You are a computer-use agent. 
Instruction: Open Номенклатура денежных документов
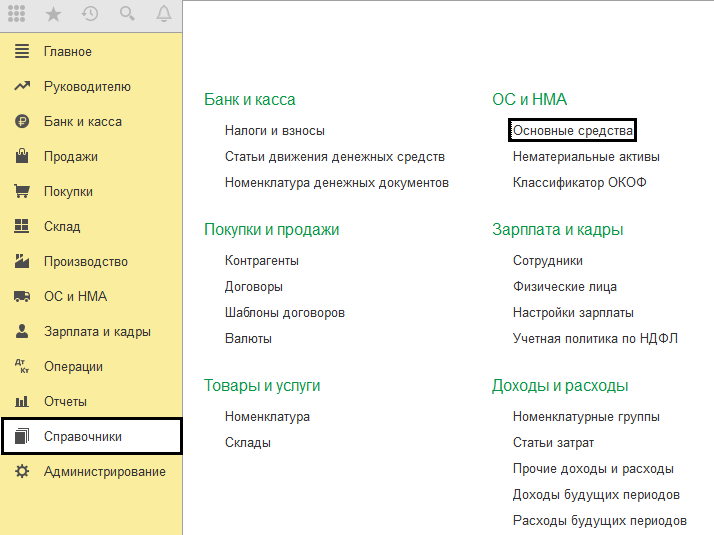[337, 183]
